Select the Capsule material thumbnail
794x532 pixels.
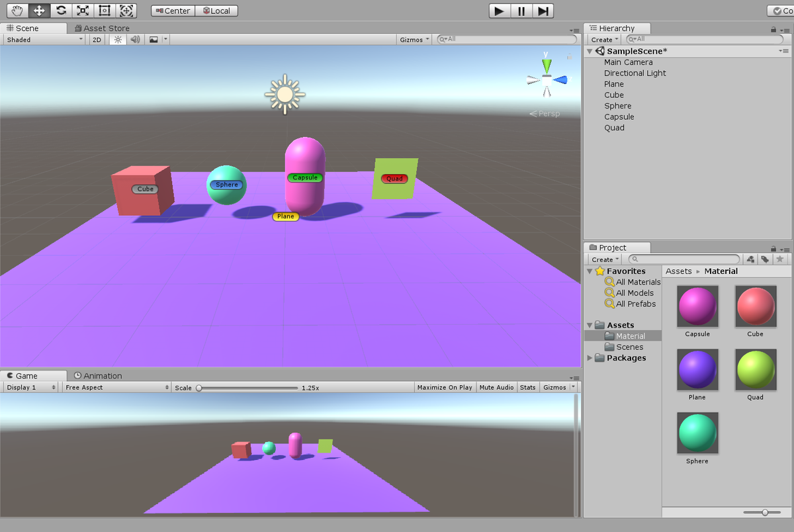[x=697, y=306]
